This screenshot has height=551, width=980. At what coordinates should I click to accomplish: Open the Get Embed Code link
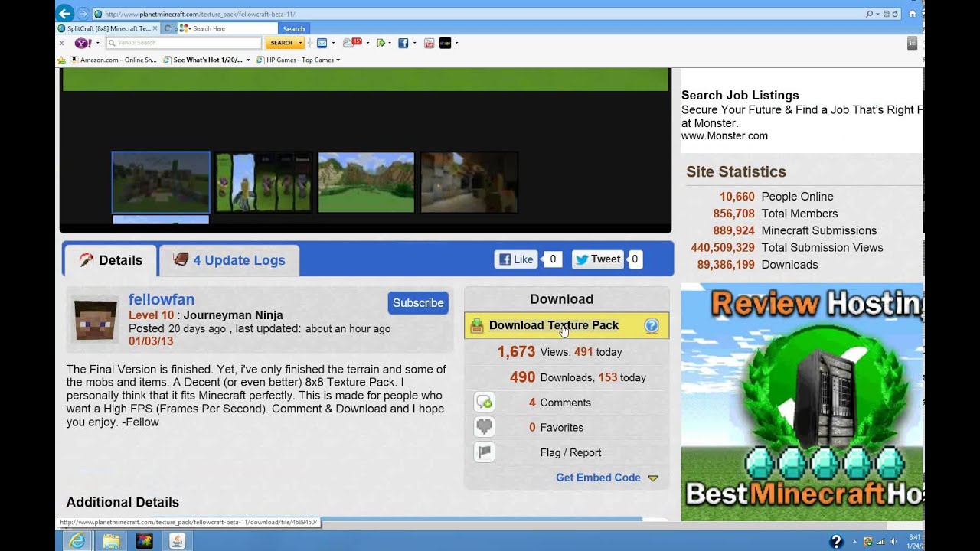pos(598,478)
